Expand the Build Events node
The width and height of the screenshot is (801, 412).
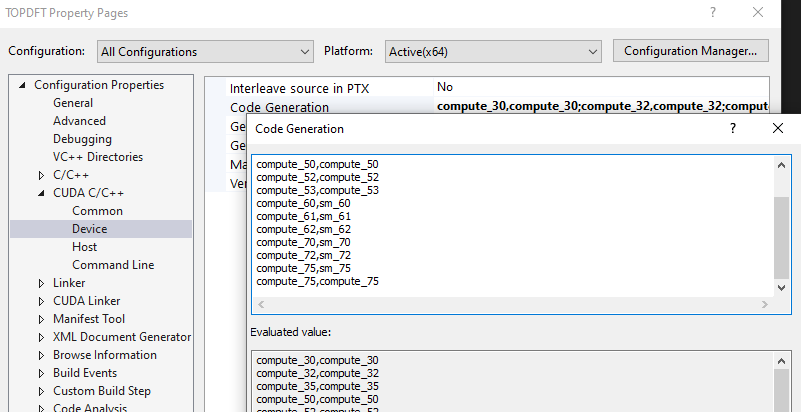tap(41, 373)
